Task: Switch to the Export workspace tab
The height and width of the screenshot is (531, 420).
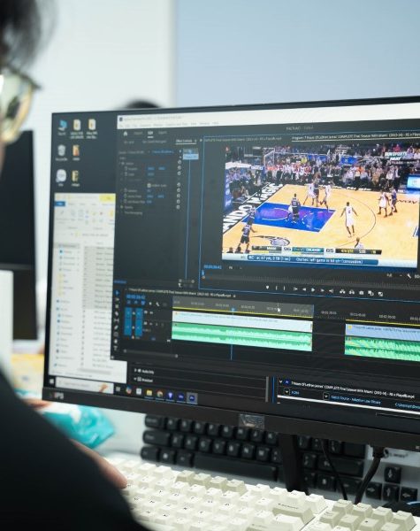Action: click(163, 133)
